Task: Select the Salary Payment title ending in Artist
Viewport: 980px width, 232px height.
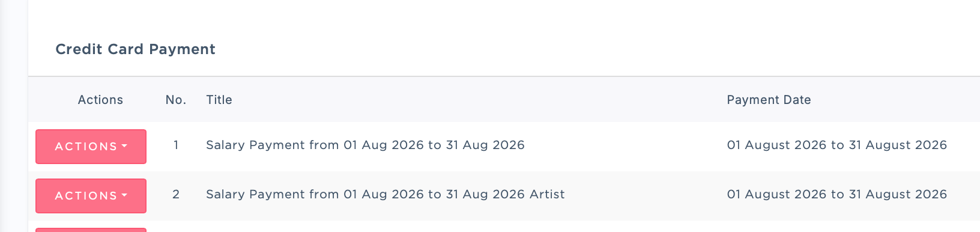Action: (385, 194)
